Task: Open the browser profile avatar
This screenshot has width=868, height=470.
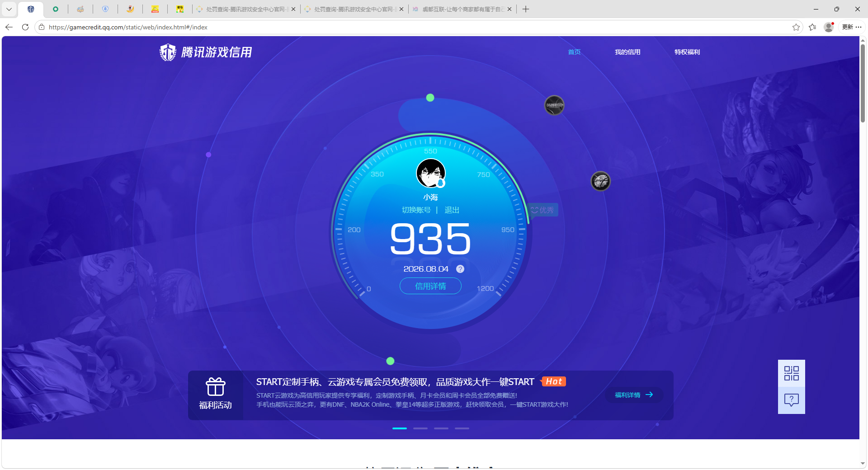Action: [829, 27]
